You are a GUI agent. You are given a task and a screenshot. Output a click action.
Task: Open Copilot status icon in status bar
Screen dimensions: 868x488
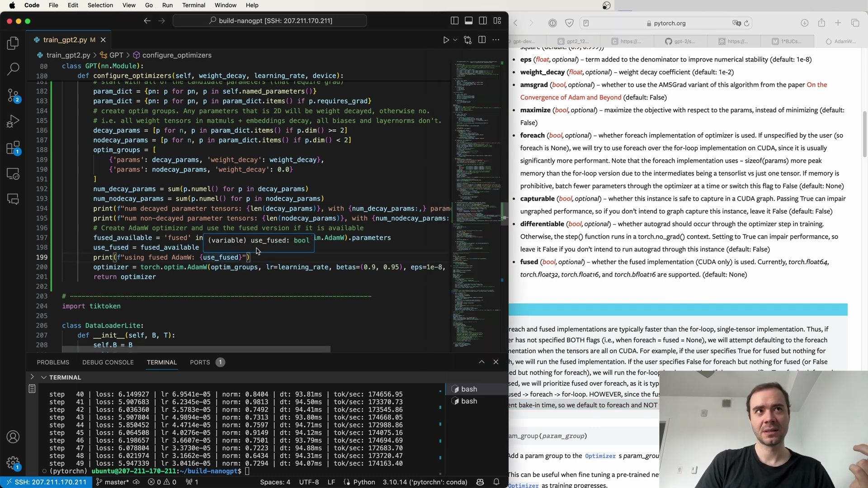[480, 482]
